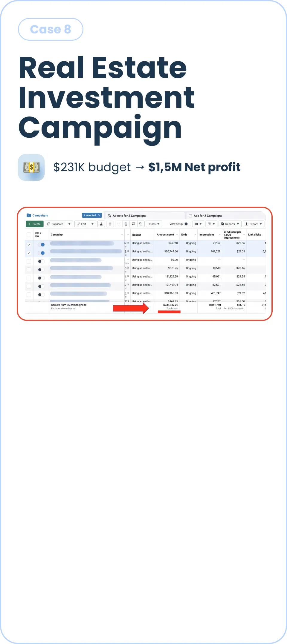Enable the View setup toggle
This screenshot has height=644, width=287.
coord(187,224)
